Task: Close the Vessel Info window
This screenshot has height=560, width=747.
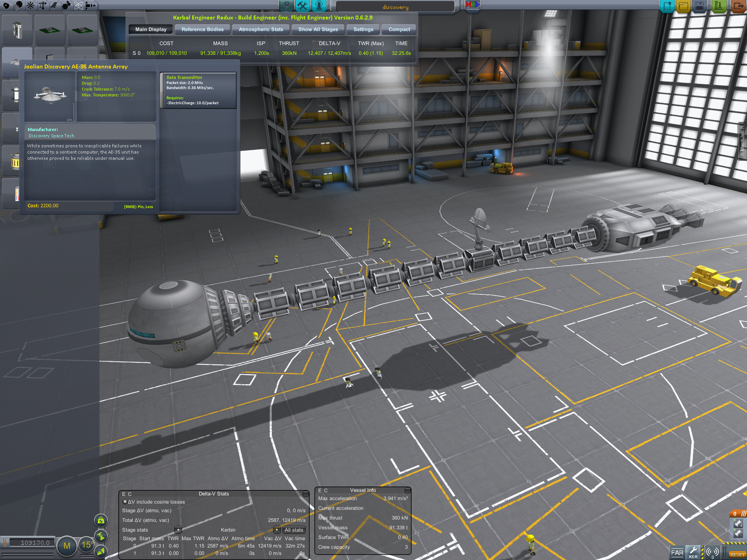Action: pyautogui.click(x=408, y=490)
